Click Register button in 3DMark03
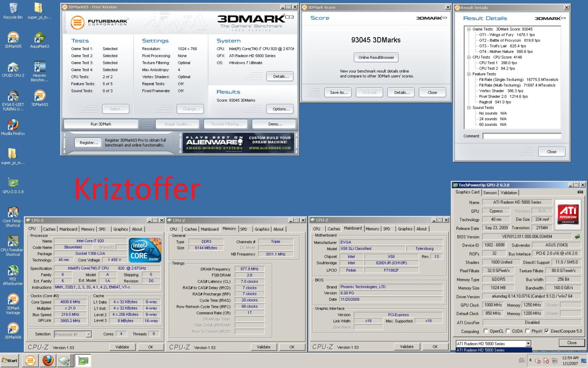588x368 pixels. 89,142
